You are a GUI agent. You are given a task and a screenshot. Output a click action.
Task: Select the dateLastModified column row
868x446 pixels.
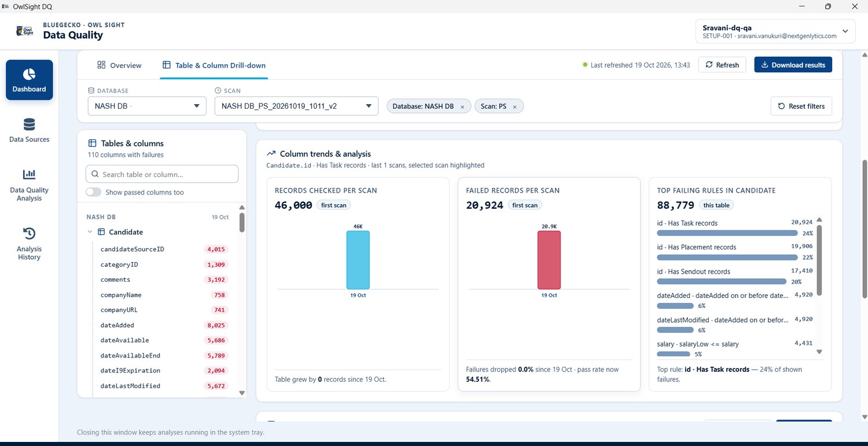click(x=164, y=386)
